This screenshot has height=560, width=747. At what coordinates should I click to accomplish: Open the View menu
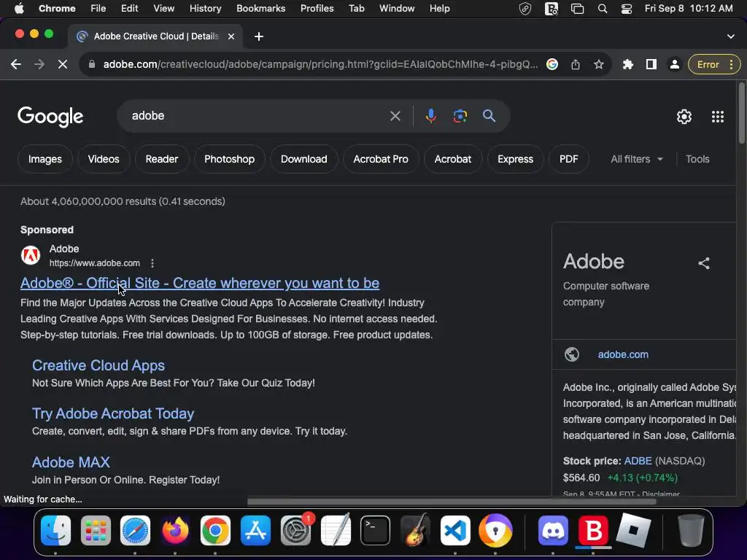[163, 9]
